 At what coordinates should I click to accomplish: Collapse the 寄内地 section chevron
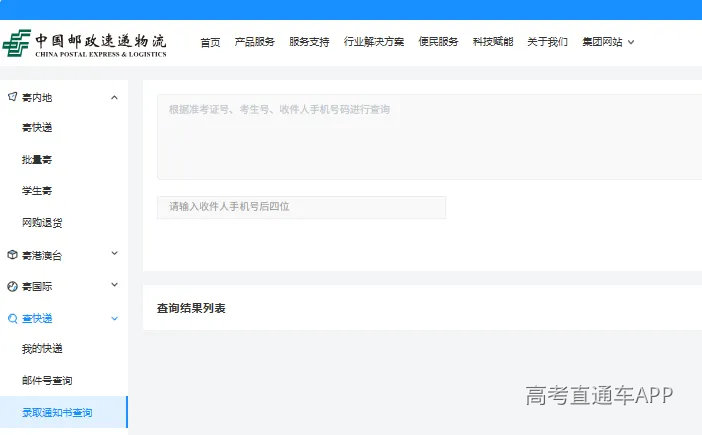click(115, 97)
